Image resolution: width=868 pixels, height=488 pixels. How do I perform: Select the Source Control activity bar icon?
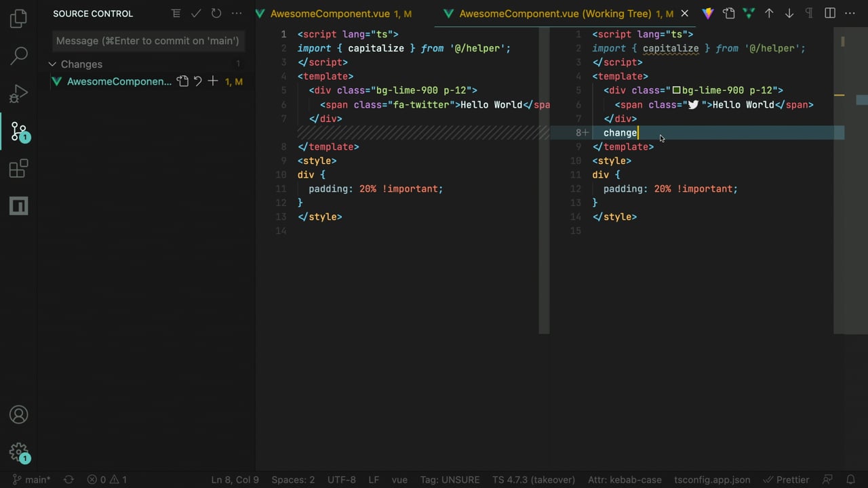(18, 131)
